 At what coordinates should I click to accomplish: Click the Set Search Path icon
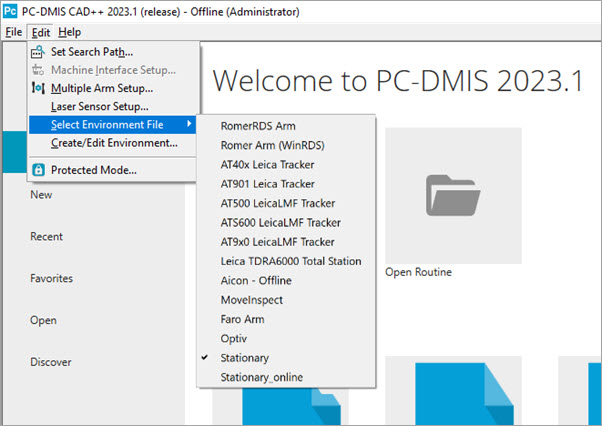pos(38,52)
